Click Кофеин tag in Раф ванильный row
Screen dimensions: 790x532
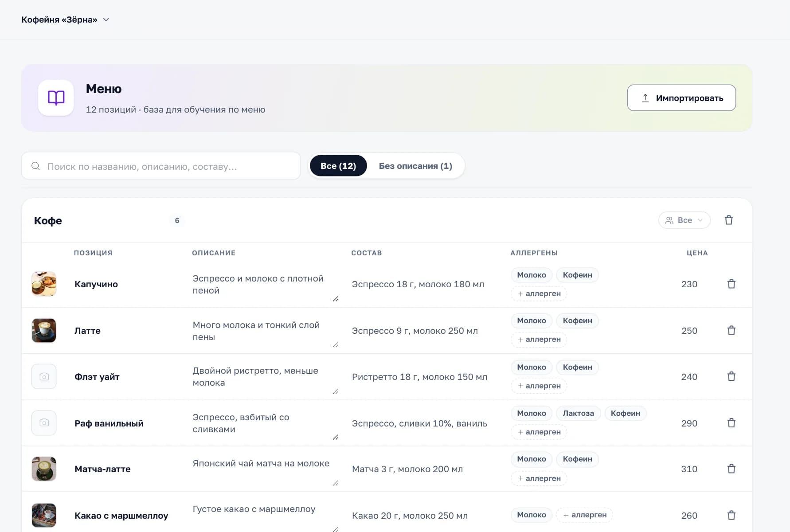pyautogui.click(x=625, y=413)
